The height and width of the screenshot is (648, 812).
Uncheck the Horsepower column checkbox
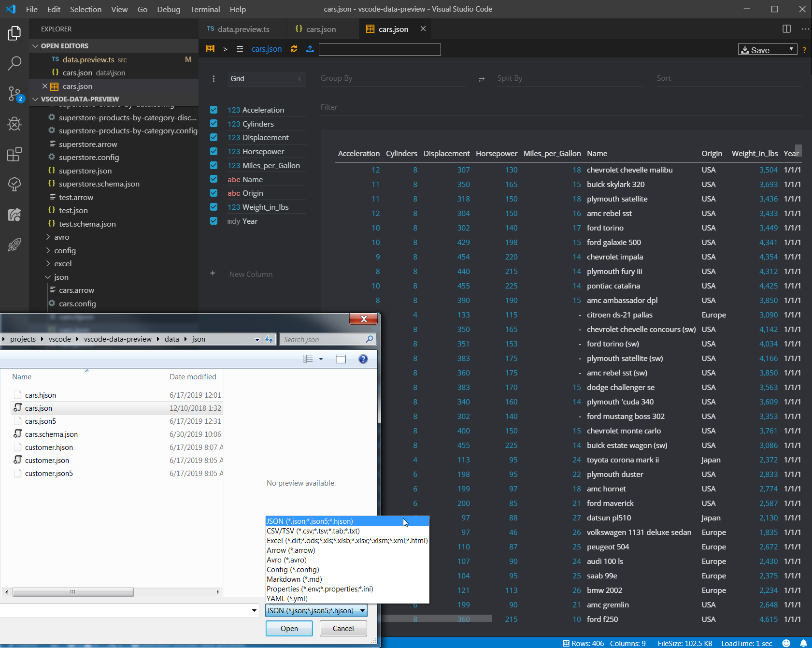214,151
